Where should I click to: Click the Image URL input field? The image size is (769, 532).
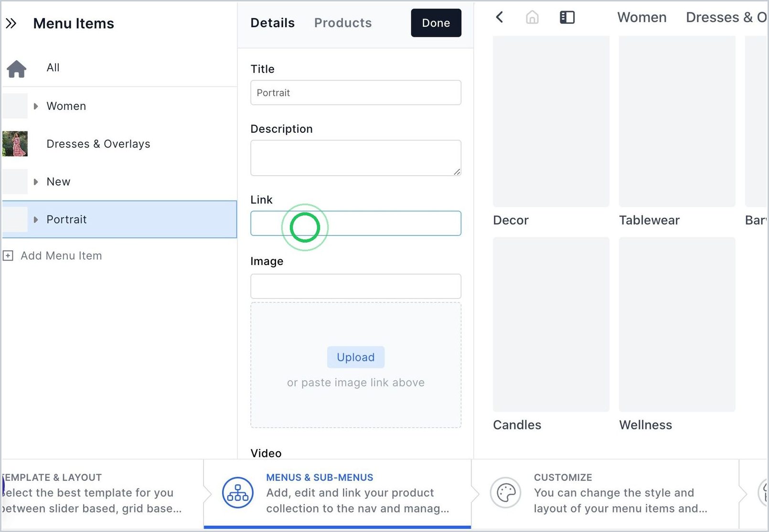pos(356,287)
